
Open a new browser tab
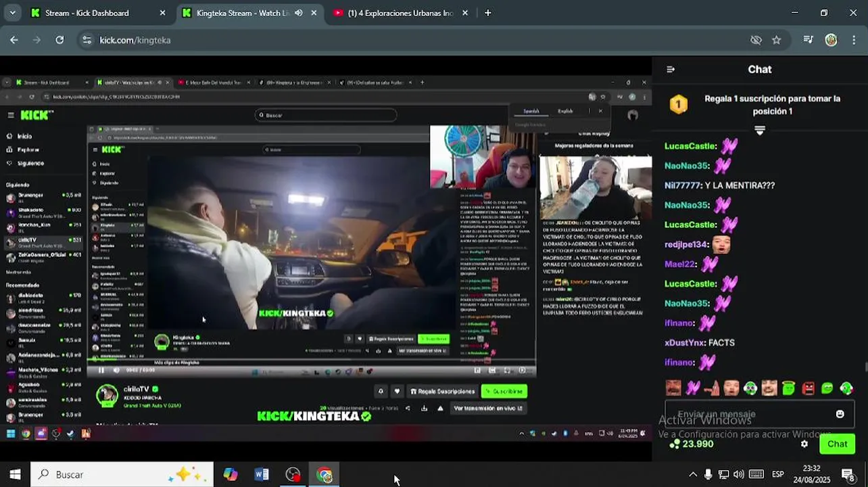(x=488, y=13)
